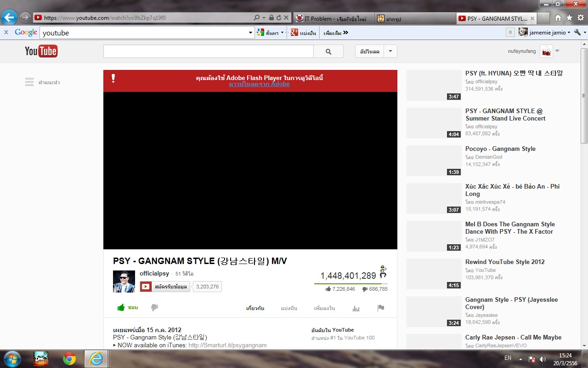
Task: Click the ดาวน์โหลดจาก Adobe link
Action: pyautogui.click(x=259, y=84)
